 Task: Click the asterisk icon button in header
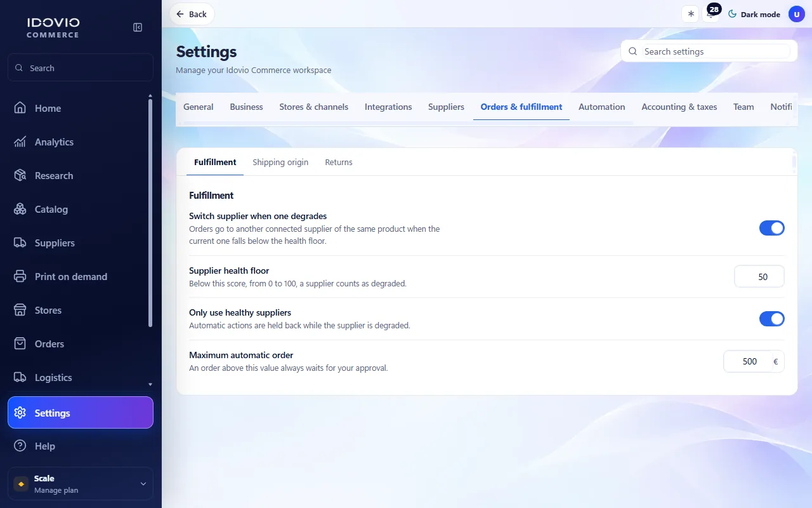tap(690, 14)
